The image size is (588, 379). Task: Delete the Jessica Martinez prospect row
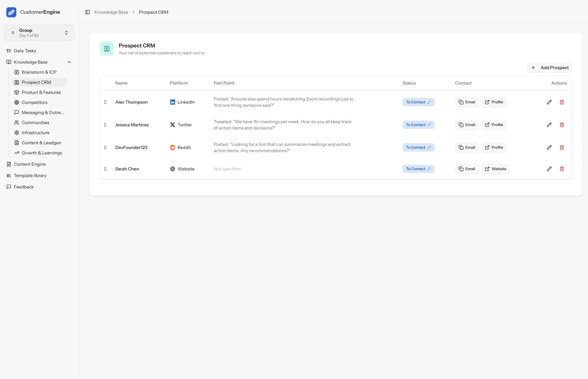[x=562, y=125]
